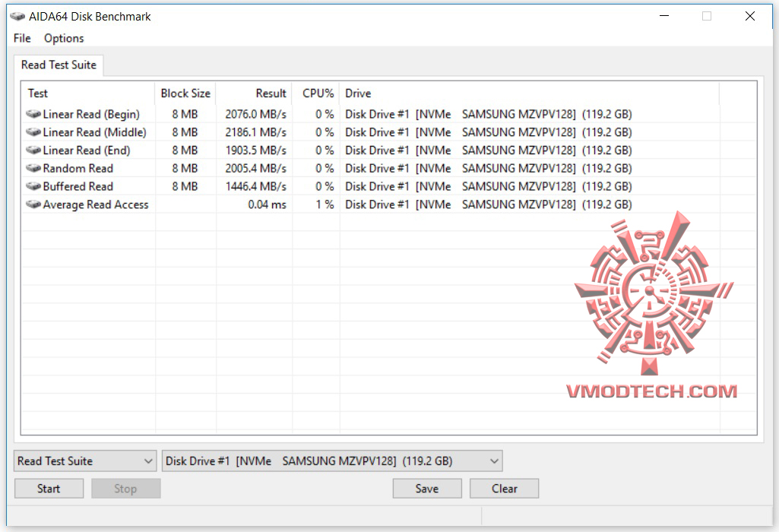Select the Random Read row label
779x532 pixels.
pos(78,169)
